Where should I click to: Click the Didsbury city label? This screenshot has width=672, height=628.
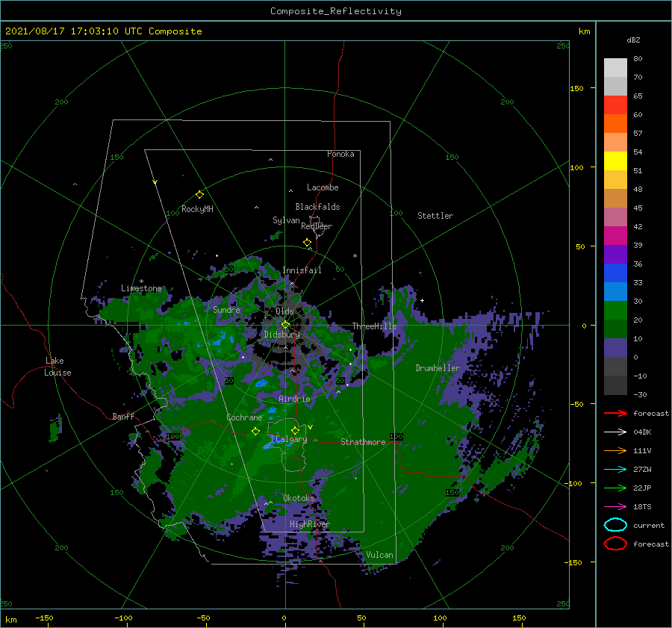click(282, 335)
